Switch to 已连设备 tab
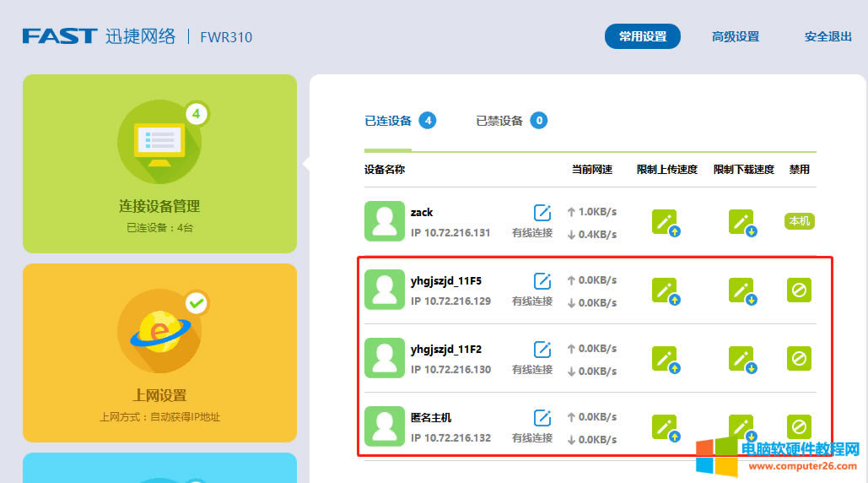 pyautogui.click(x=388, y=121)
